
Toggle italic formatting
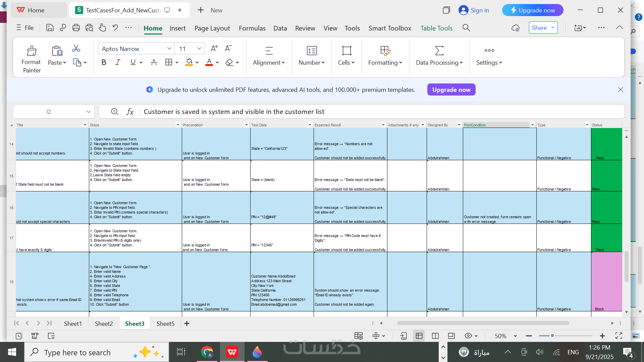coord(118,62)
